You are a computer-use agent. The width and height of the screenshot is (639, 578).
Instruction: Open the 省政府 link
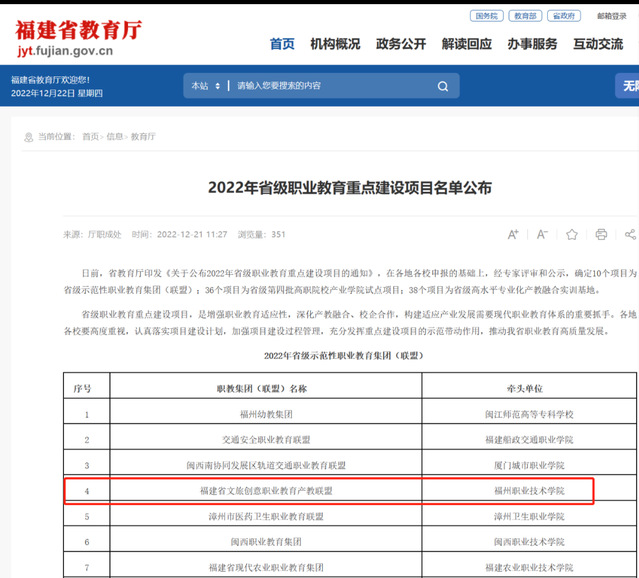pos(564,16)
